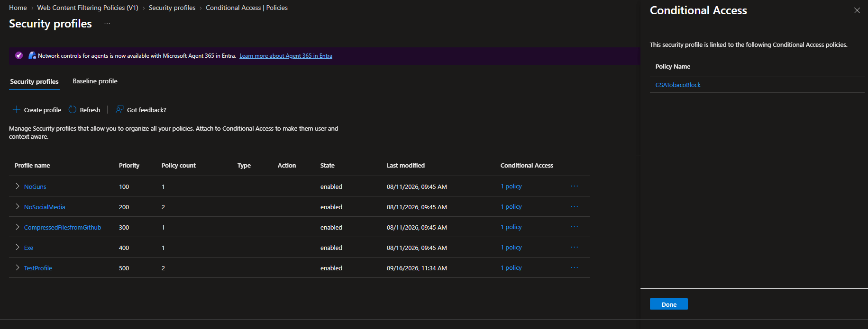Image resolution: width=868 pixels, height=329 pixels.
Task: Open the ellipsis menu for TestProfile row
Action: point(575,268)
